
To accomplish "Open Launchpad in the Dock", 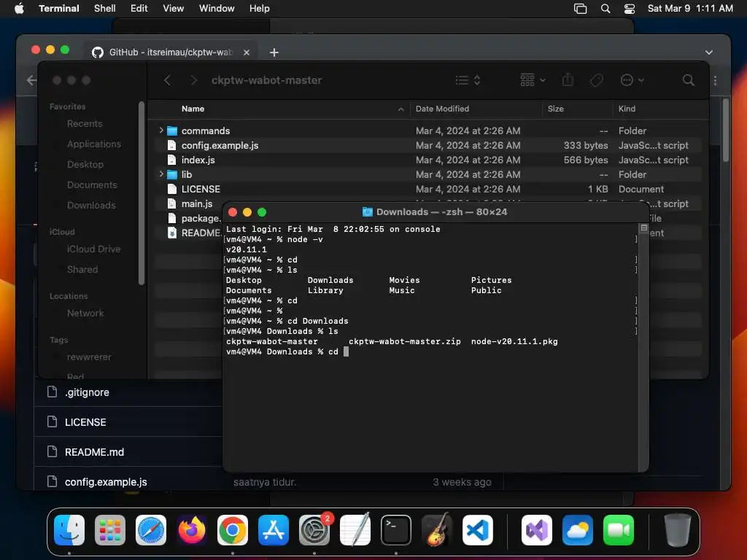I will coord(110,530).
